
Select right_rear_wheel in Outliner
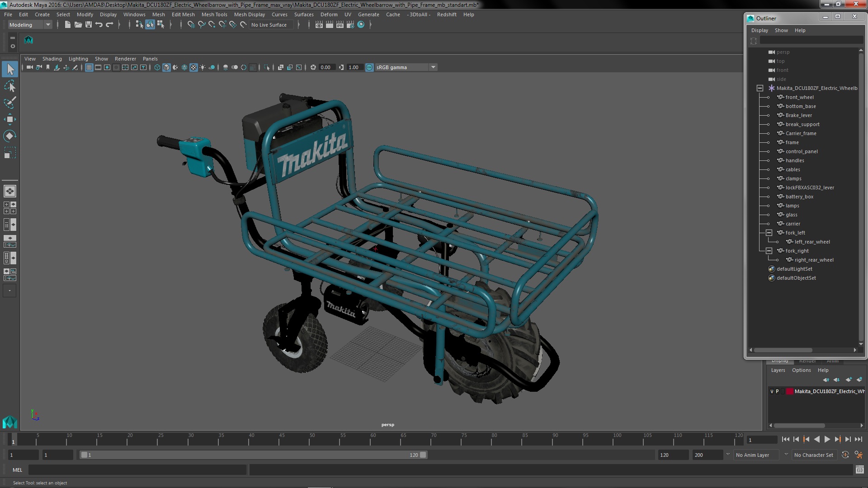[x=814, y=260]
